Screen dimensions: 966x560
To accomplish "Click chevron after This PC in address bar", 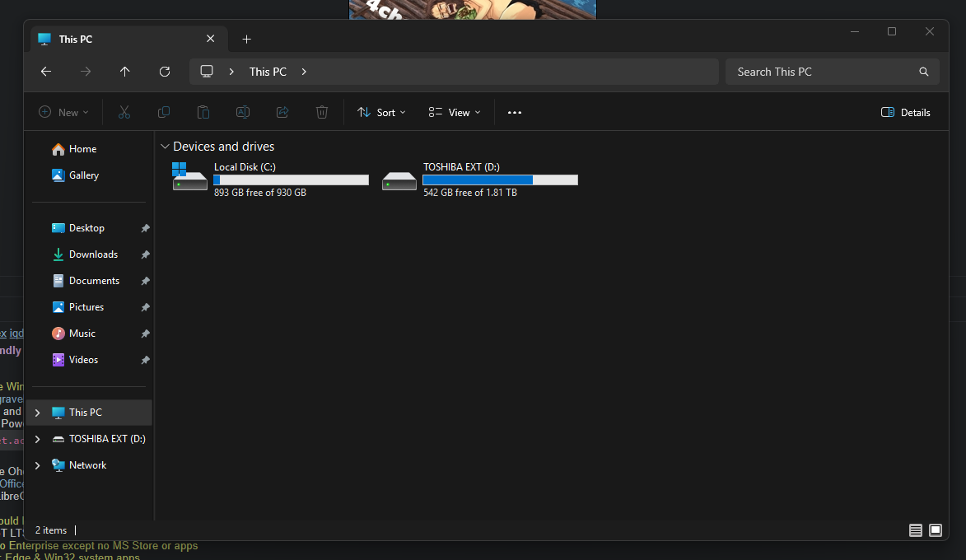I will [x=304, y=72].
